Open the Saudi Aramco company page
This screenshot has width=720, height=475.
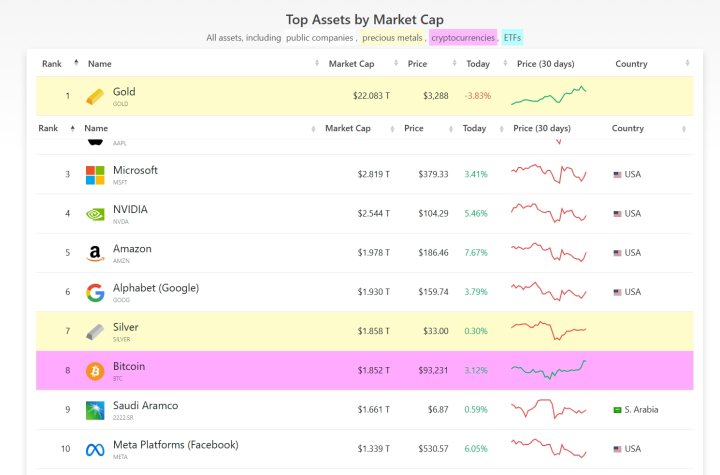[x=146, y=406]
